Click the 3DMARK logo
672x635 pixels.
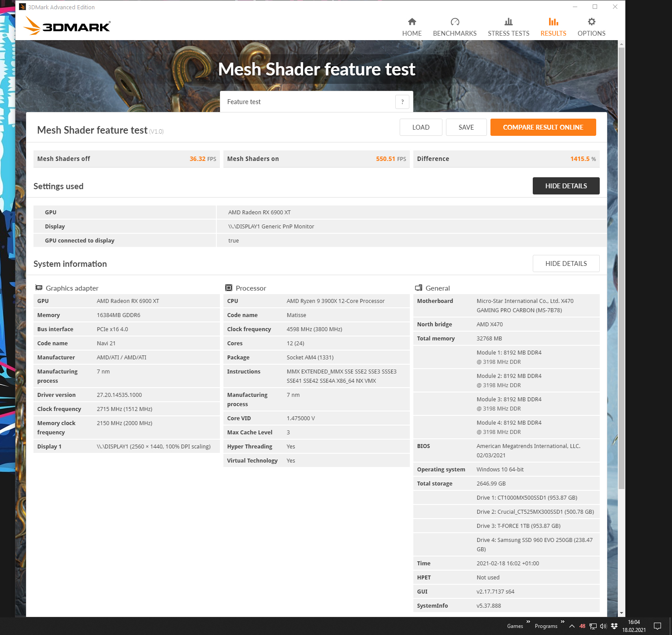[67, 26]
